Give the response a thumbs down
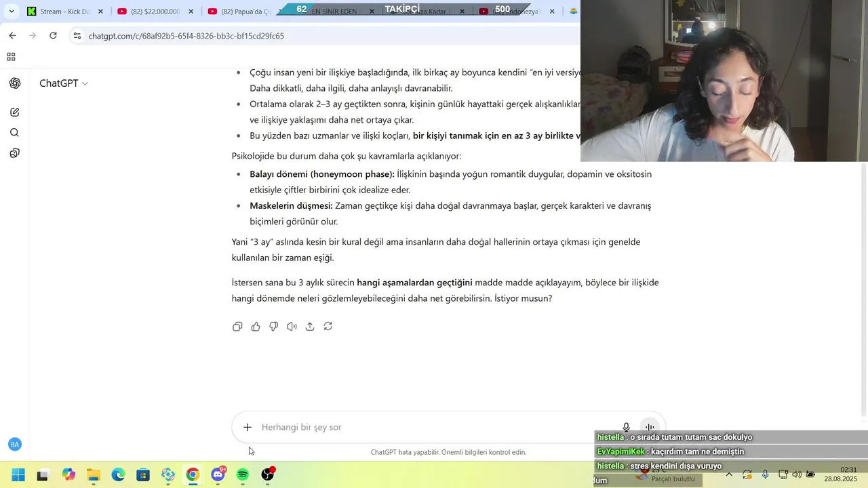This screenshot has height=488, width=868. coord(274,327)
